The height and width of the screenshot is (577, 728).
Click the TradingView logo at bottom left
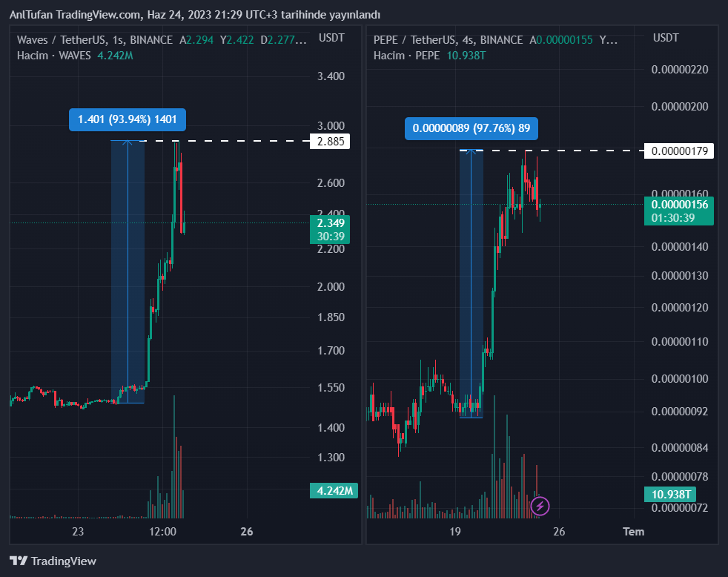(53, 561)
